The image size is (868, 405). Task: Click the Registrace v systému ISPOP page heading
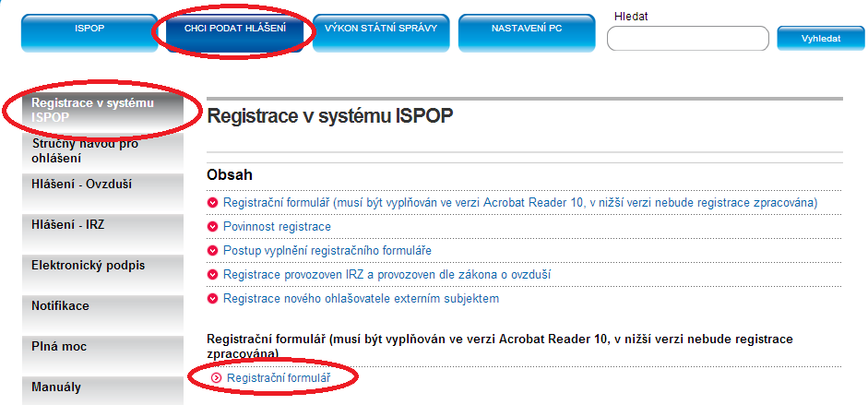330,116
